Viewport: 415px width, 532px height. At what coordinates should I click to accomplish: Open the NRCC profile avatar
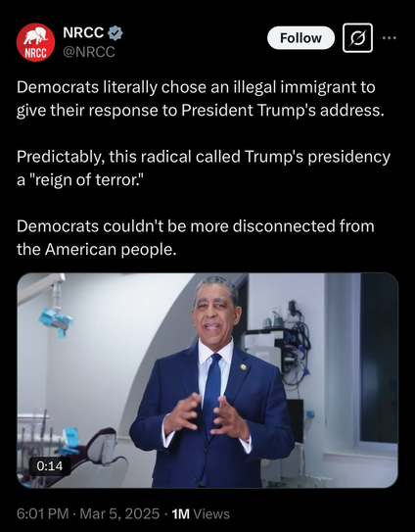pyautogui.click(x=35, y=42)
